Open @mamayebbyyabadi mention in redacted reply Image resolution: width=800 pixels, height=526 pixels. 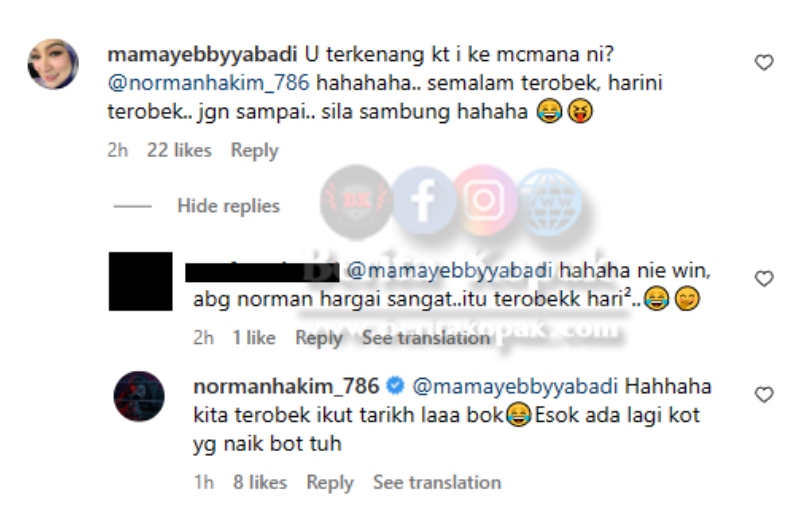pos(449,270)
